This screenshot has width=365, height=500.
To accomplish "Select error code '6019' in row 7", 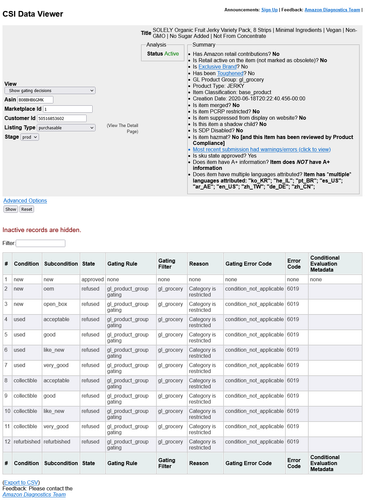I will 297,369.
